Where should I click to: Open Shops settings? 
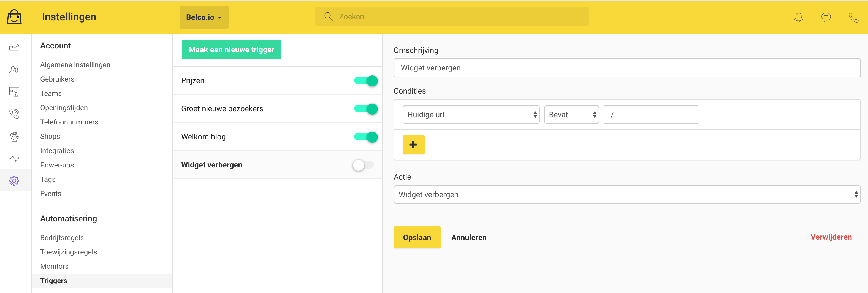coord(50,136)
